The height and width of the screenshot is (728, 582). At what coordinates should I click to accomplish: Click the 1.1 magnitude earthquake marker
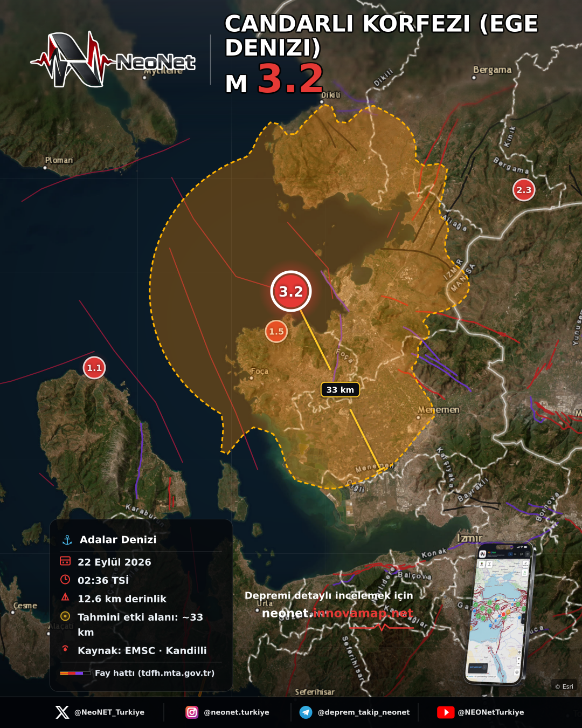coord(94,368)
